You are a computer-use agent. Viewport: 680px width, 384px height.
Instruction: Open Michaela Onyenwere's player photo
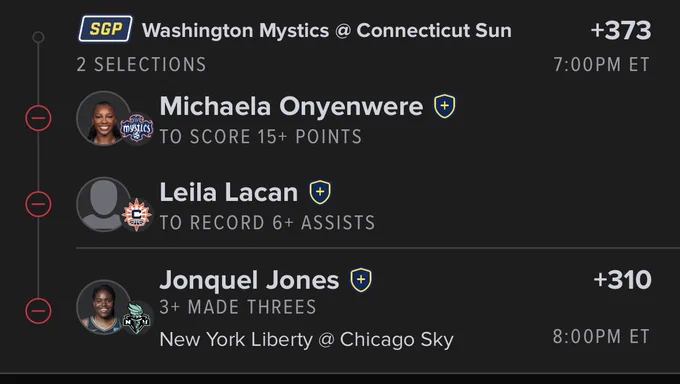click(103, 118)
